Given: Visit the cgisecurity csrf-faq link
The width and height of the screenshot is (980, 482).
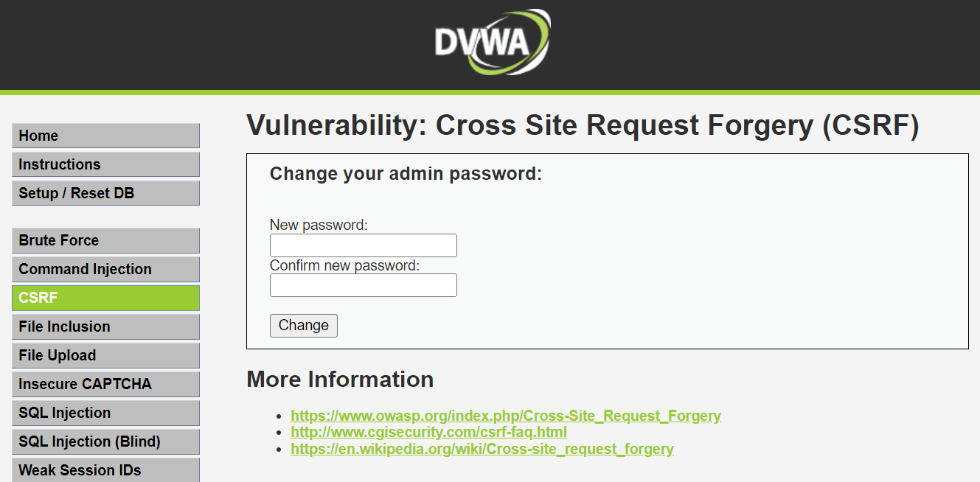Looking at the screenshot, I should pos(428,433).
